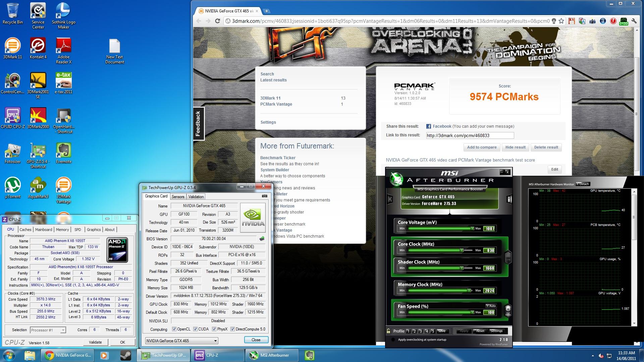This screenshot has height=362, width=644.
Task: Open the Processor #1 selection dropdown
Action: tap(48, 330)
